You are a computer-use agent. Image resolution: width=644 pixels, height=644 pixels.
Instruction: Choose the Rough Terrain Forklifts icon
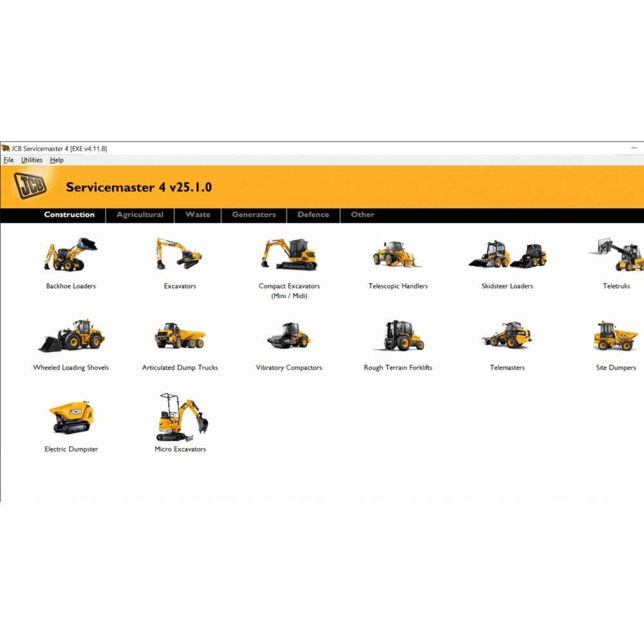(x=399, y=336)
